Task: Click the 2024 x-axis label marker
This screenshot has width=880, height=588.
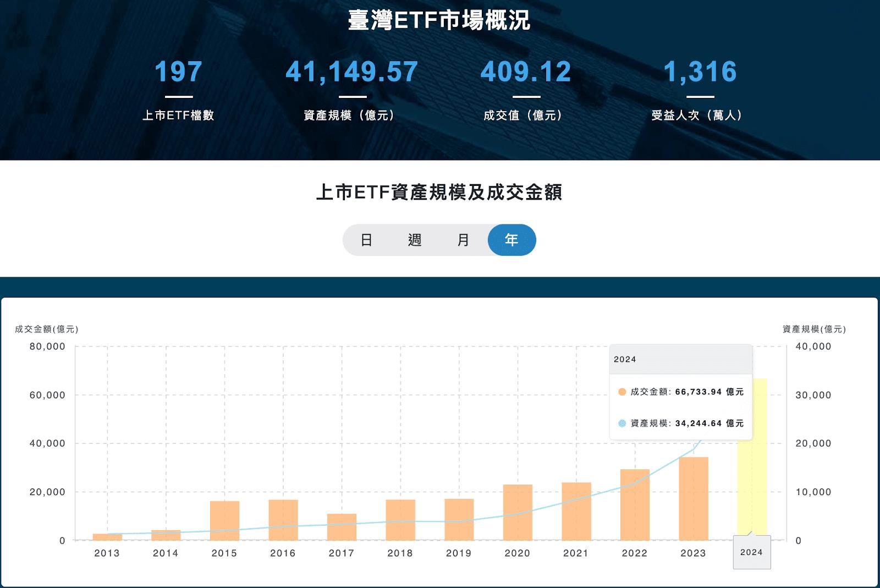Action: [x=751, y=552]
